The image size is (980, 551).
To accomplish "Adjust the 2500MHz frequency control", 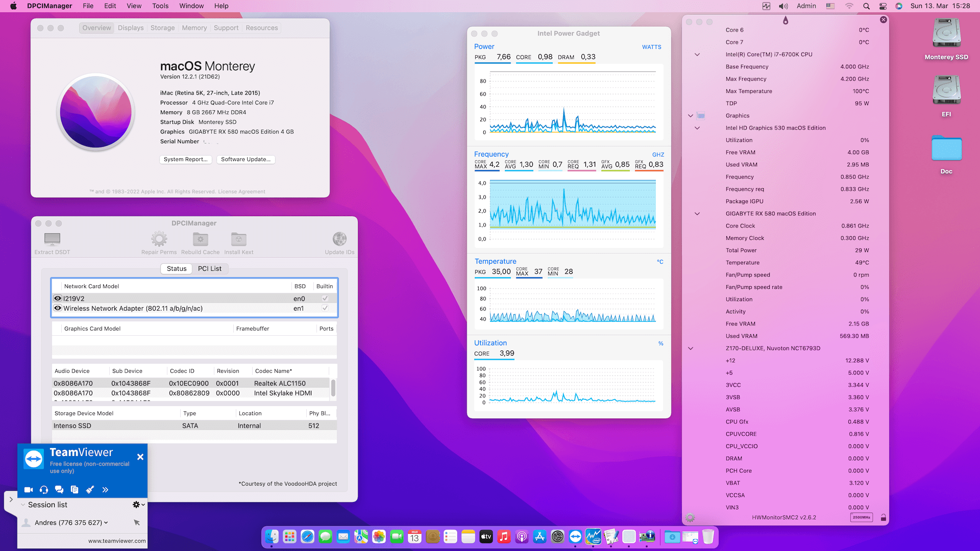I will [x=861, y=517].
